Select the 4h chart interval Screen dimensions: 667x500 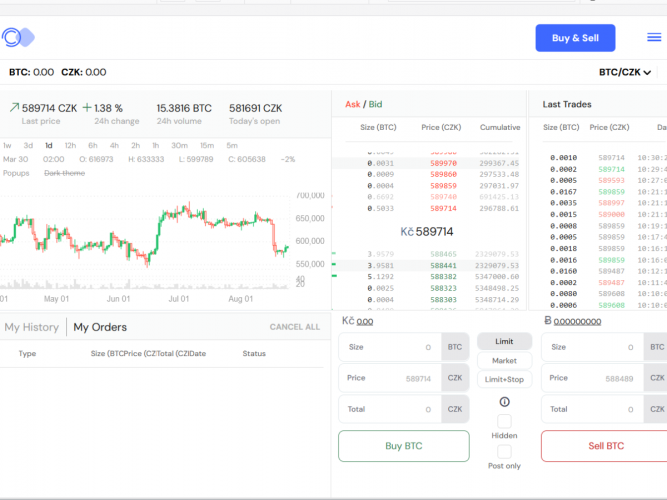click(114, 146)
